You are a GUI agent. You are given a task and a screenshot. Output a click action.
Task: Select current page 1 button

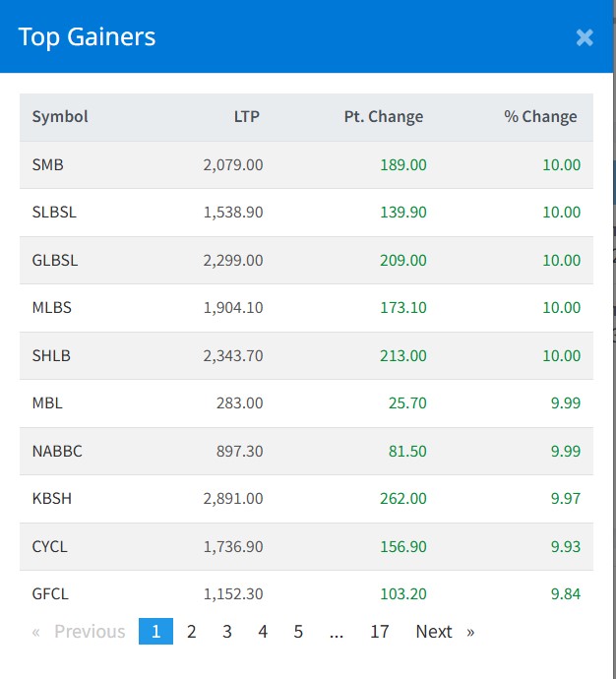coord(155,632)
